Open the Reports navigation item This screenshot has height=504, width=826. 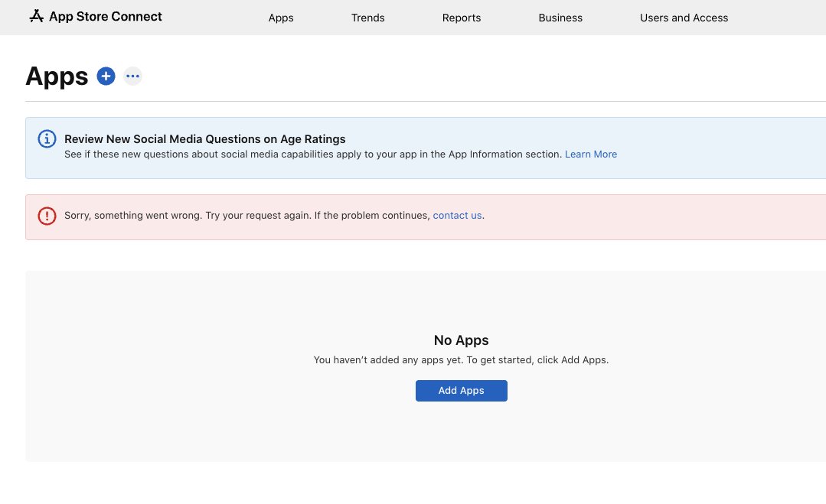pyautogui.click(x=462, y=18)
